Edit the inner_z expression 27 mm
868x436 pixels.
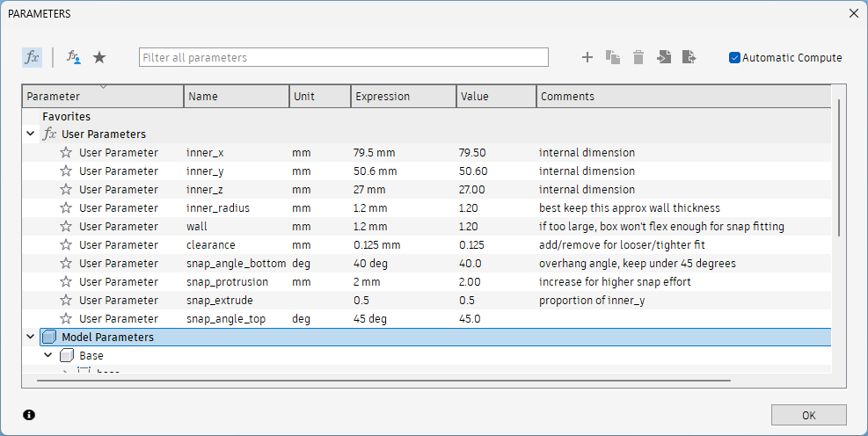coord(369,189)
